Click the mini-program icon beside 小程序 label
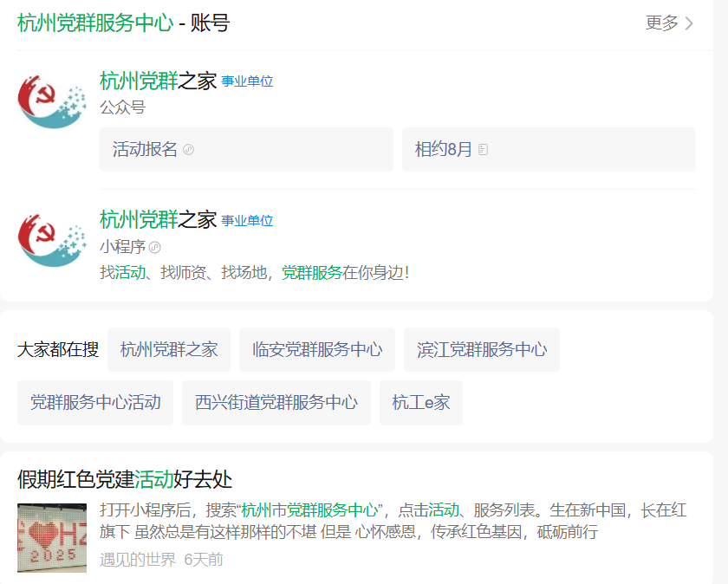Viewport: 728px width, 584px height. [x=155, y=248]
